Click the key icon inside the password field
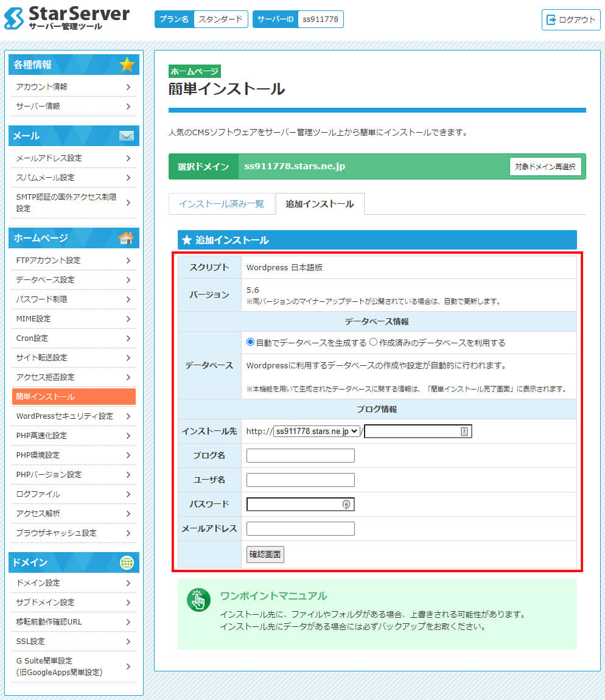The width and height of the screenshot is (605, 700). point(346,505)
